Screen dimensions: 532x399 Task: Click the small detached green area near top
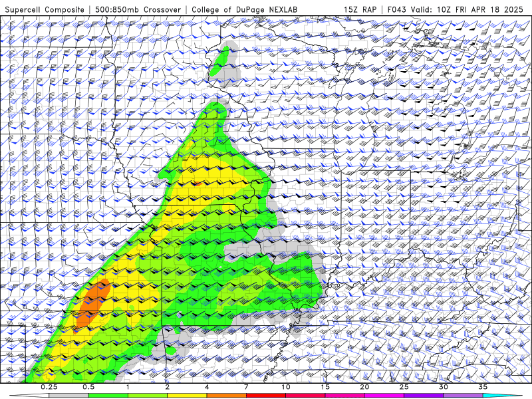tap(219, 61)
